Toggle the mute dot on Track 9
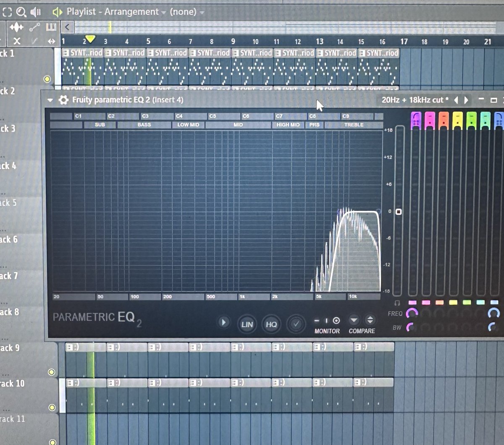The height and width of the screenshot is (445, 504). [52, 372]
